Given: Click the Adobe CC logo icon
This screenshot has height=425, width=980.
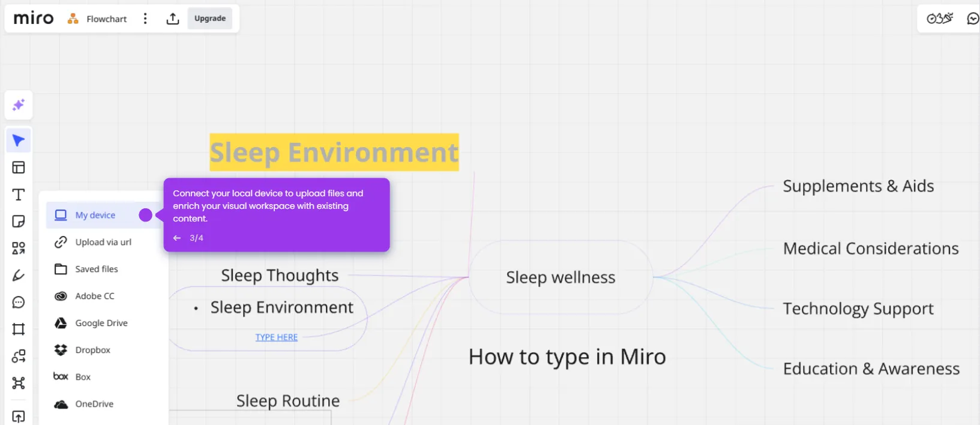Looking at the screenshot, I should tap(61, 296).
